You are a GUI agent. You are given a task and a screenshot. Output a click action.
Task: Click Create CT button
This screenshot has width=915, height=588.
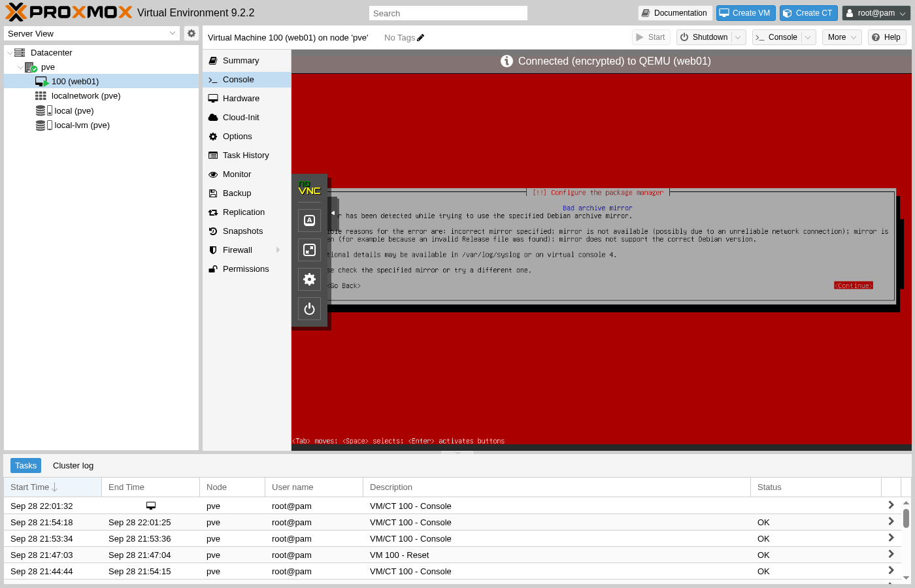[808, 13]
